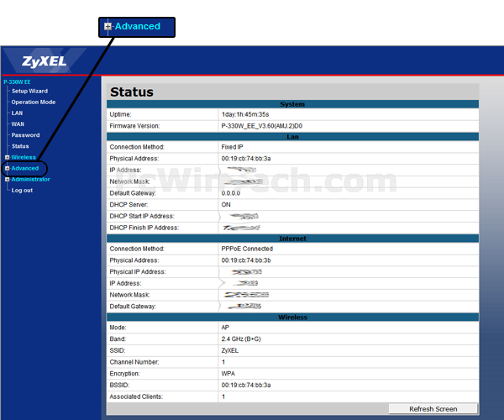The width and height of the screenshot is (504, 420).
Task: Open the Password page
Action: pyautogui.click(x=25, y=135)
